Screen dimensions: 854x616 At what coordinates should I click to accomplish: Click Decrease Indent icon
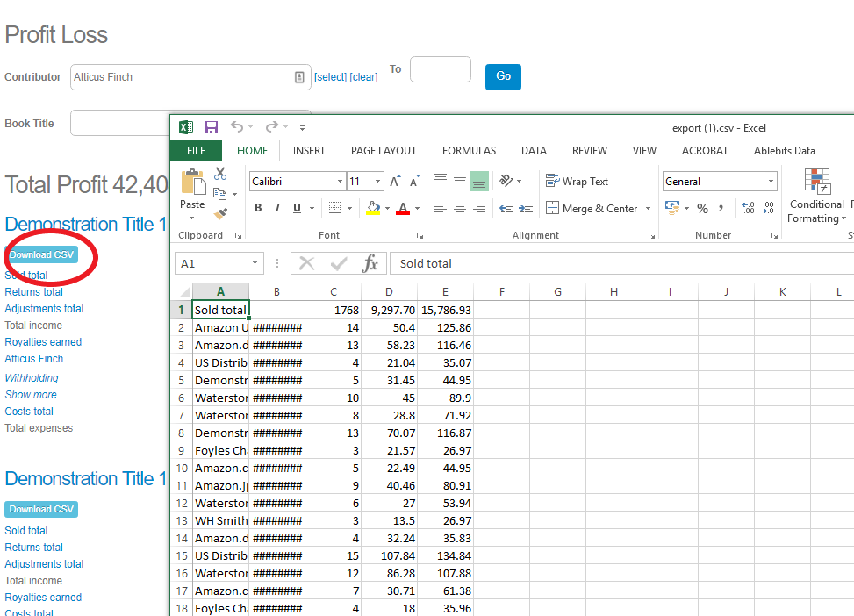tap(506, 208)
